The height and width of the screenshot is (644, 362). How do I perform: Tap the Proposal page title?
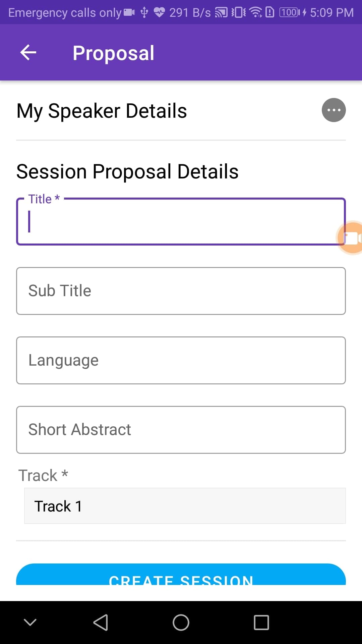113,53
